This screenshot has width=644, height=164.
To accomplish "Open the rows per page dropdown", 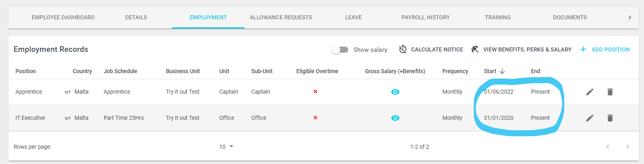I will click(x=226, y=147).
